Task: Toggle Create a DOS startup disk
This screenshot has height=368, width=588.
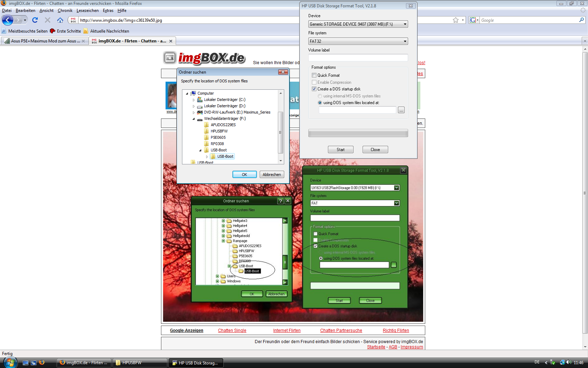Action: coord(314,89)
